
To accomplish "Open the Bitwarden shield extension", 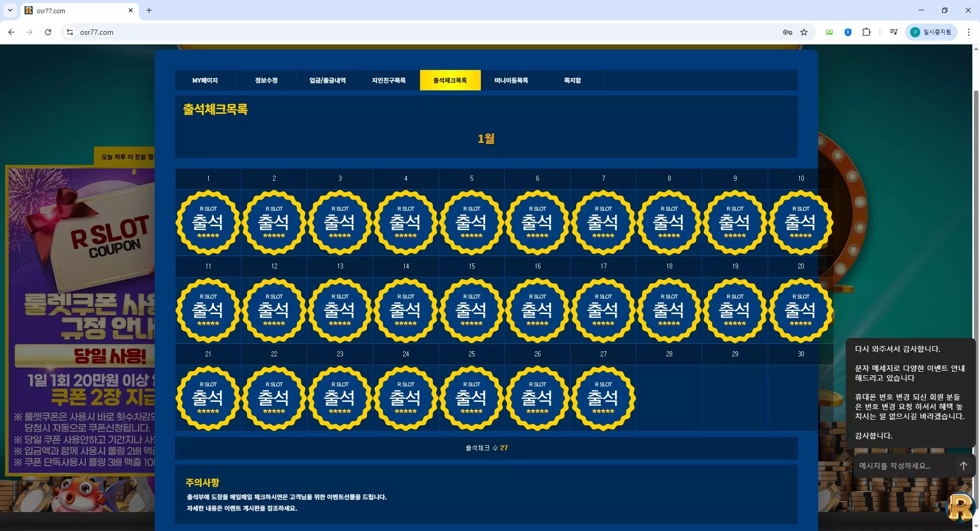I will pos(848,32).
